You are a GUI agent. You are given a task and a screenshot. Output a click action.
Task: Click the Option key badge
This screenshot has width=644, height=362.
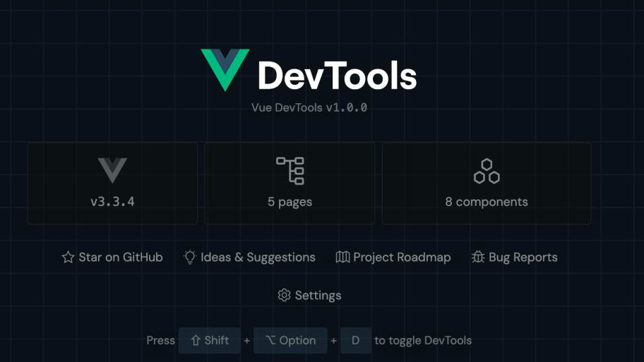(x=290, y=340)
